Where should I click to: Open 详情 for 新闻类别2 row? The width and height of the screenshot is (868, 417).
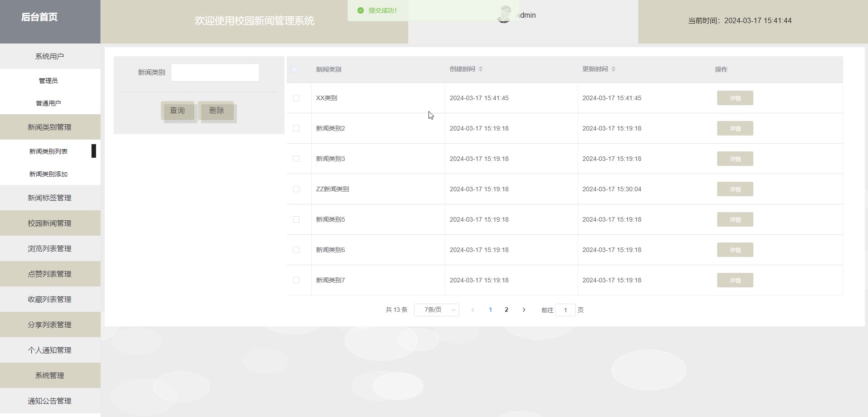point(735,128)
